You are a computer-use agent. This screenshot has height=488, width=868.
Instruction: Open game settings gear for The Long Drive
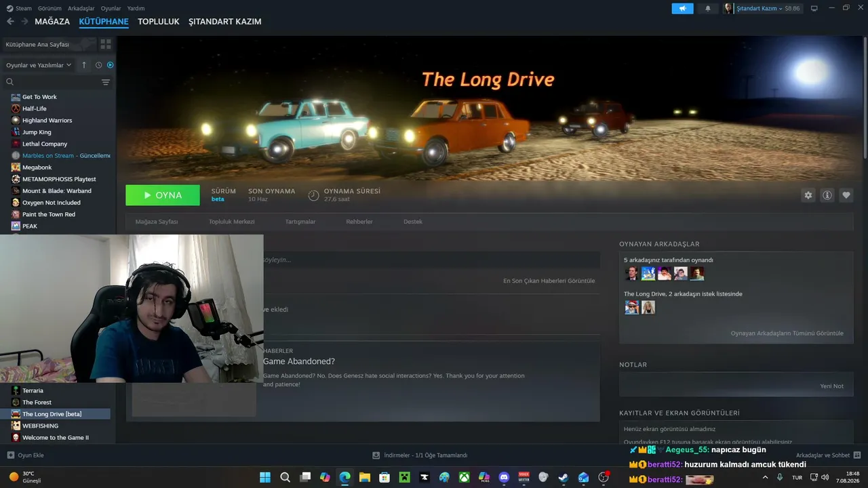[x=808, y=195]
